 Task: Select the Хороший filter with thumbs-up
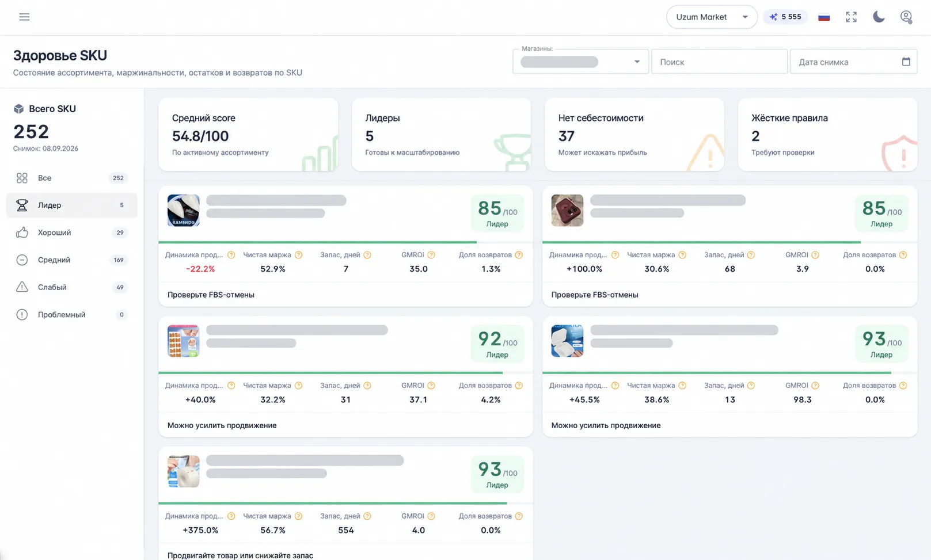[x=71, y=233]
